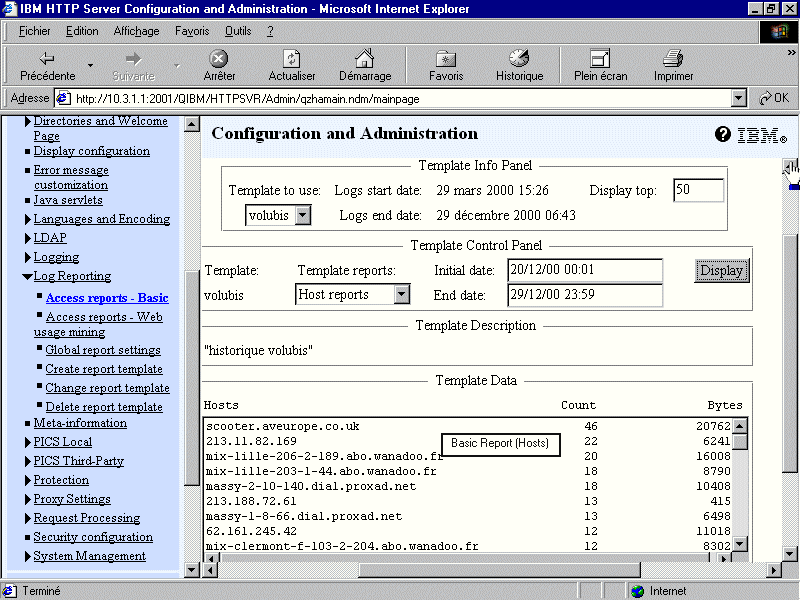This screenshot has width=800, height=600.
Task: Expand the PICS Third-Party section
Action: [28, 461]
